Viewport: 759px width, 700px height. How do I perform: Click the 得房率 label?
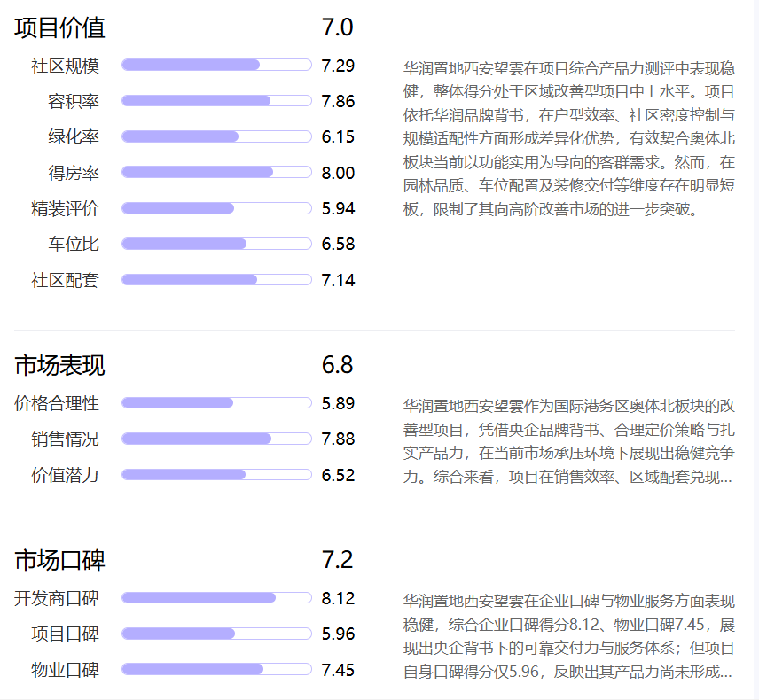74,173
